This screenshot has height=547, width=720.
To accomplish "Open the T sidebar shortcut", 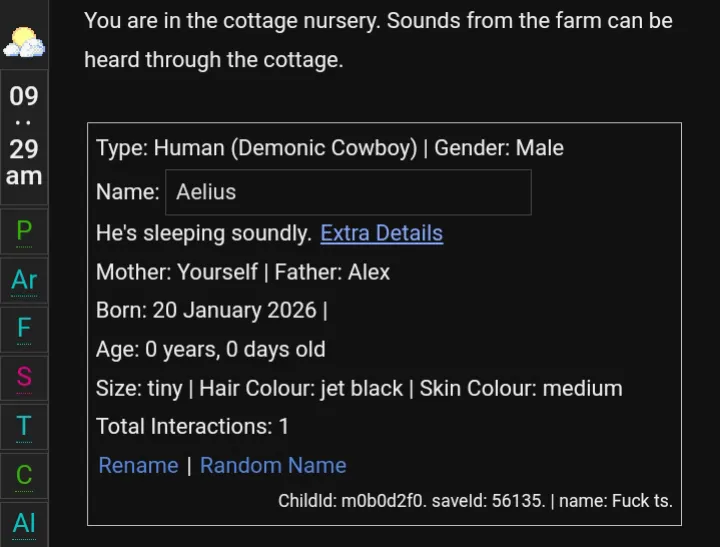I will coord(24,426).
